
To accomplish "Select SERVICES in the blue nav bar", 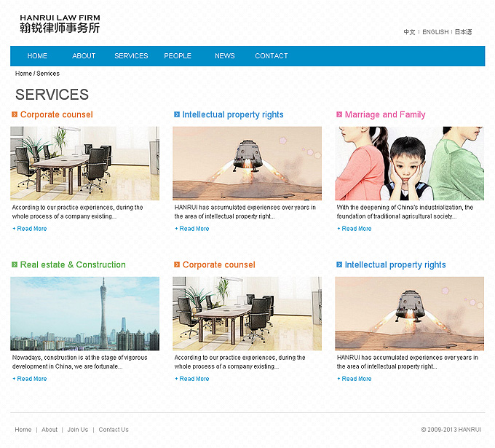I will tap(131, 56).
